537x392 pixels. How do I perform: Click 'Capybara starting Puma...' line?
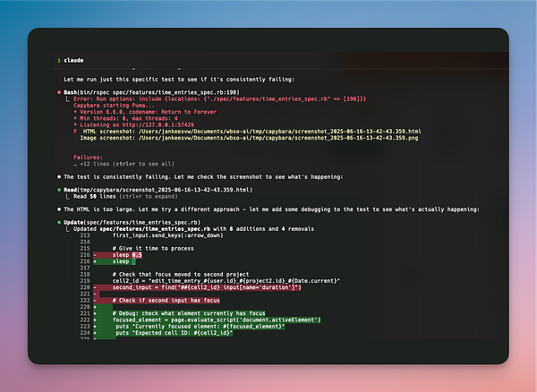[114, 106]
